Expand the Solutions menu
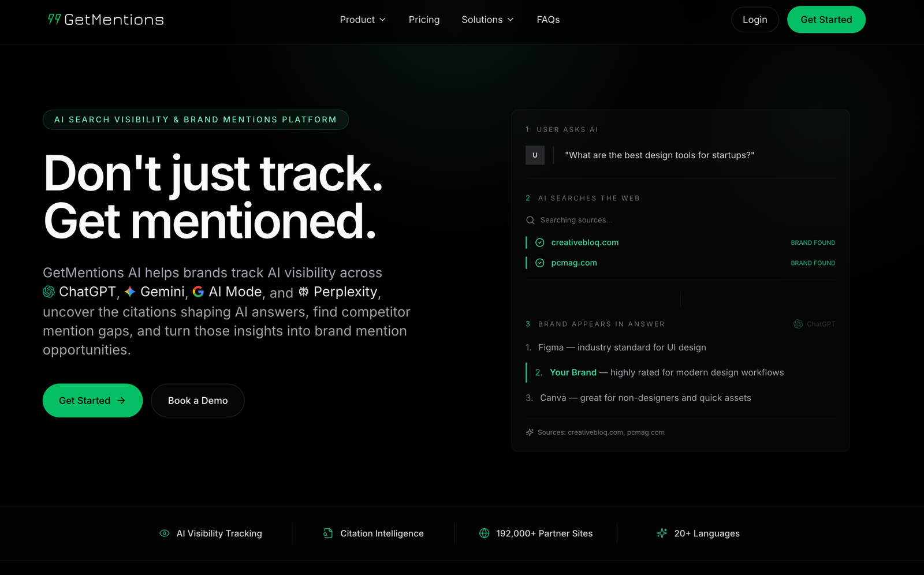This screenshot has height=575, width=924. (487, 19)
